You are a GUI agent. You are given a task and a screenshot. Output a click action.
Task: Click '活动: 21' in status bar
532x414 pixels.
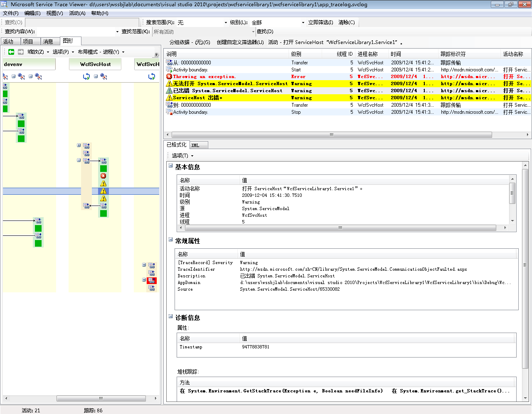pyautogui.click(x=31, y=411)
